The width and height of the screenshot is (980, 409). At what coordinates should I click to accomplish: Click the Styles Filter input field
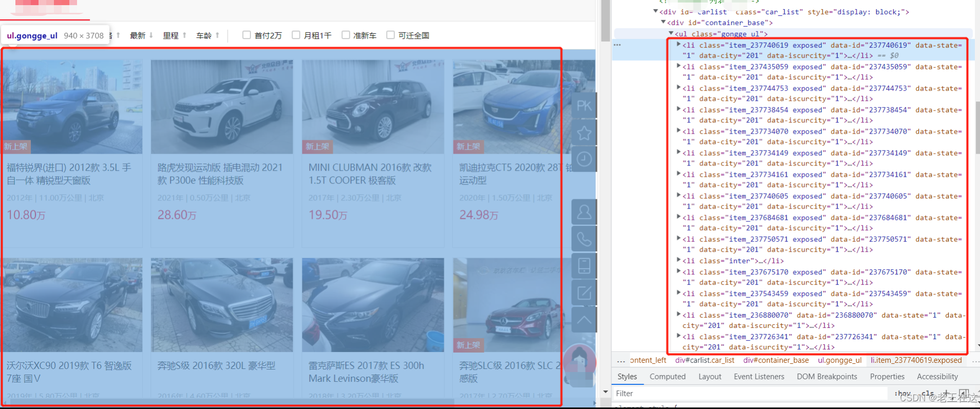pos(750,394)
